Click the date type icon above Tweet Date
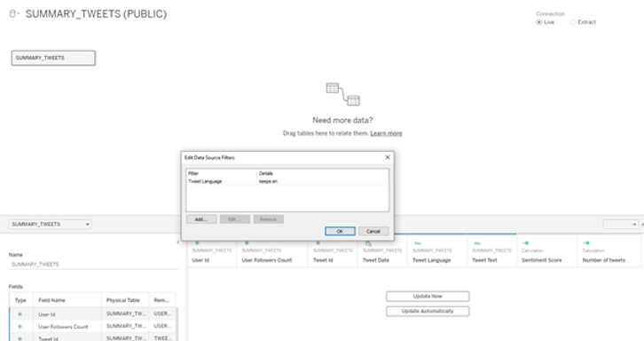The image size is (644, 341). [368, 243]
